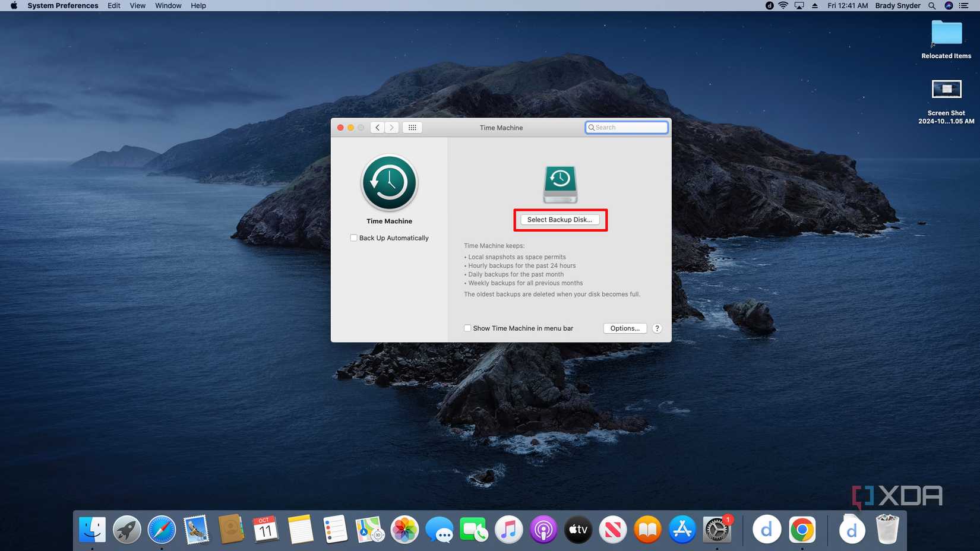Open AirPlay display menu
980x551 pixels.
pos(799,5)
